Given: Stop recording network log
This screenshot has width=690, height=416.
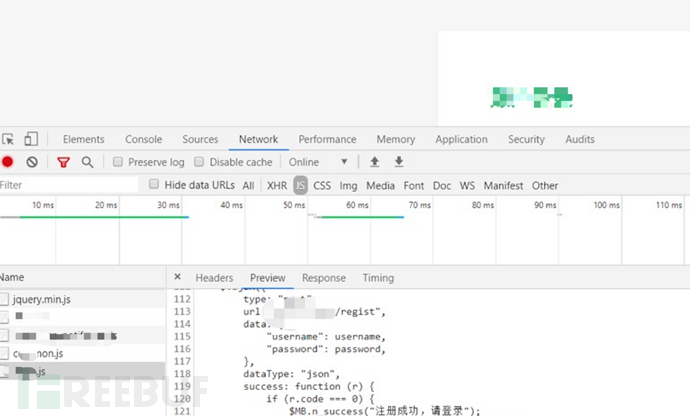Looking at the screenshot, I should point(8,162).
